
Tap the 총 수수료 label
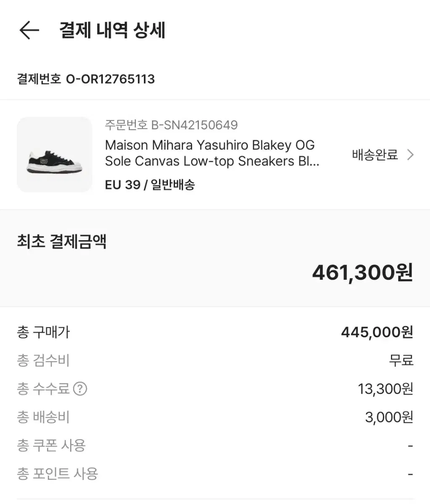(43, 389)
